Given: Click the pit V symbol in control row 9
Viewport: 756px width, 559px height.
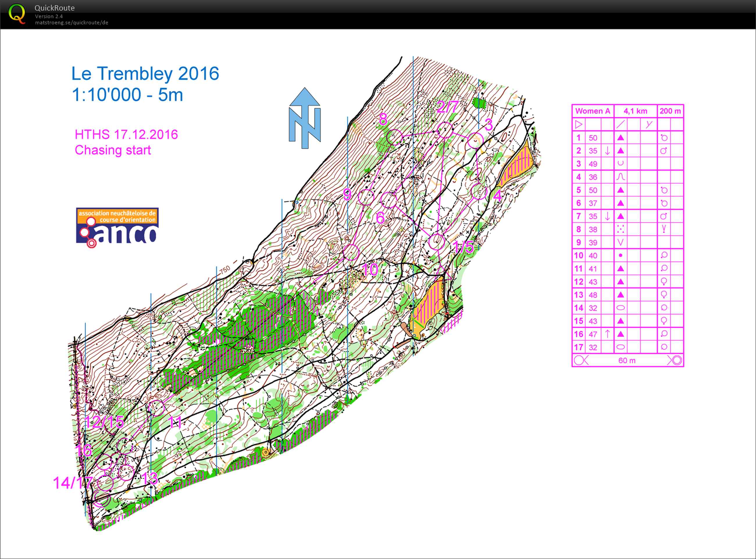Looking at the screenshot, I should pos(620,242).
